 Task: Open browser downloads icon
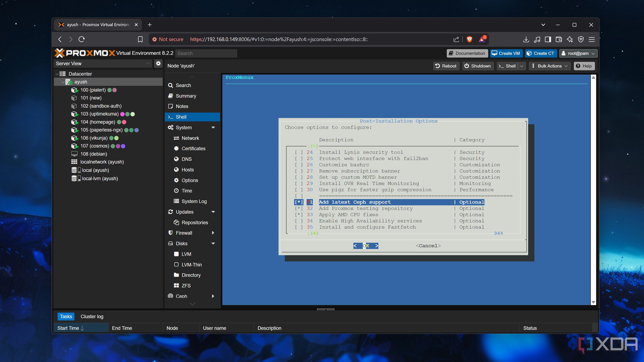tap(526, 39)
